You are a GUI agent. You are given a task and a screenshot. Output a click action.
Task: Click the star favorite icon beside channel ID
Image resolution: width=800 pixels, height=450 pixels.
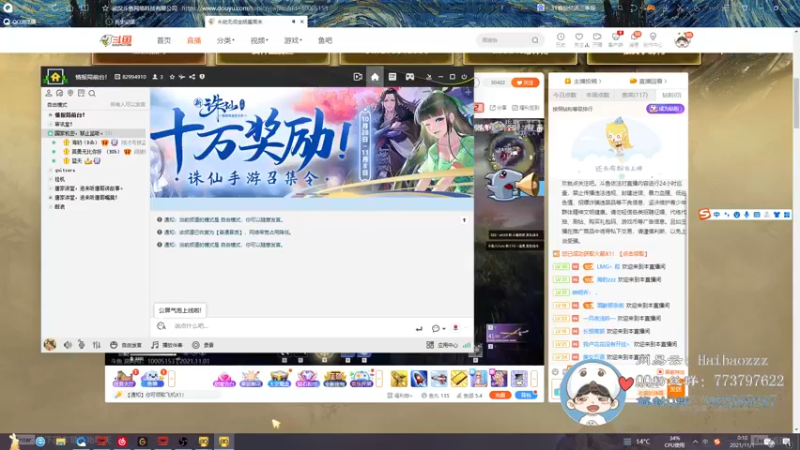click(172, 77)
